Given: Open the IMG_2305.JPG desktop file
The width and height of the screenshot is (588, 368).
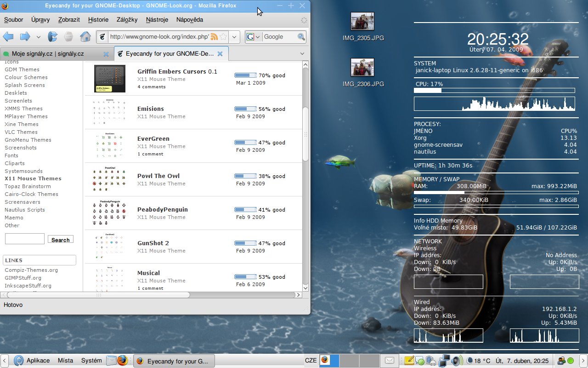Looking at the screenshot, I should coord(363,27).
